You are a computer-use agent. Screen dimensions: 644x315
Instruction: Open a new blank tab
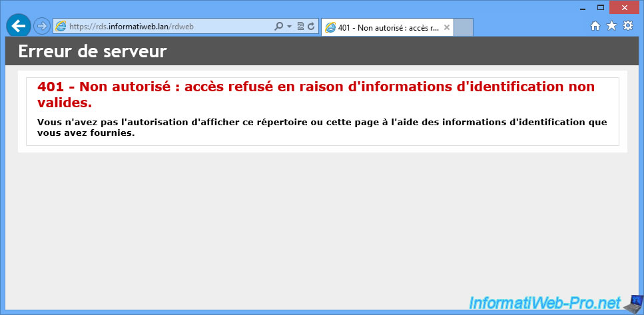click(464, 27)
